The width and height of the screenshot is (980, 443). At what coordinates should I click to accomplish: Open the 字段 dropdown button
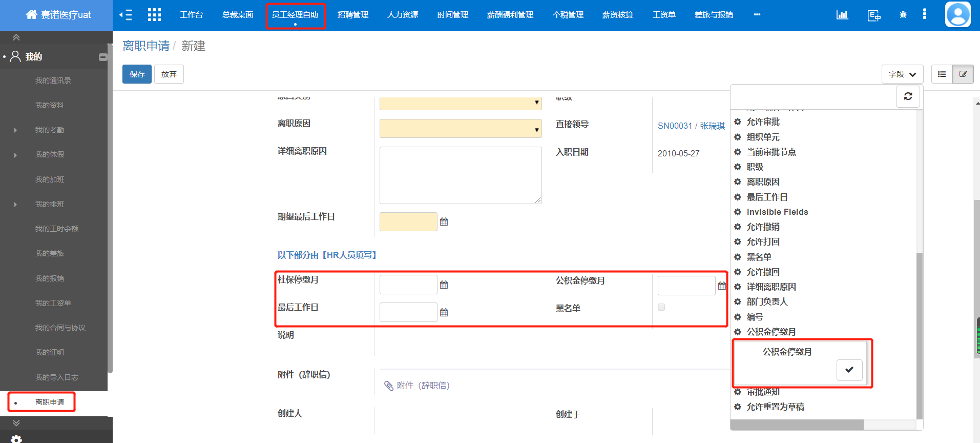902,74
